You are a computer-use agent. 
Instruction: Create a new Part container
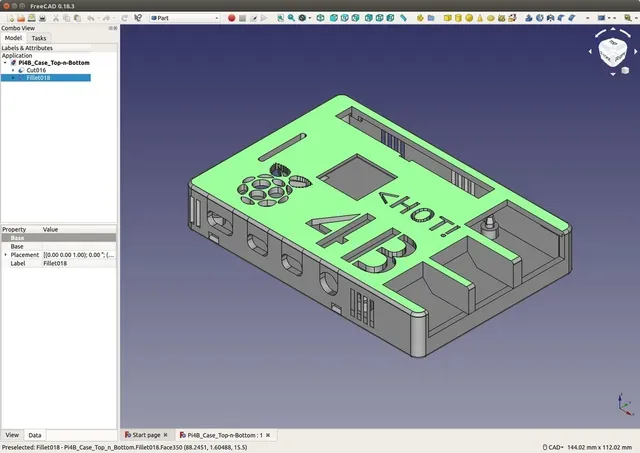point(420,18)
